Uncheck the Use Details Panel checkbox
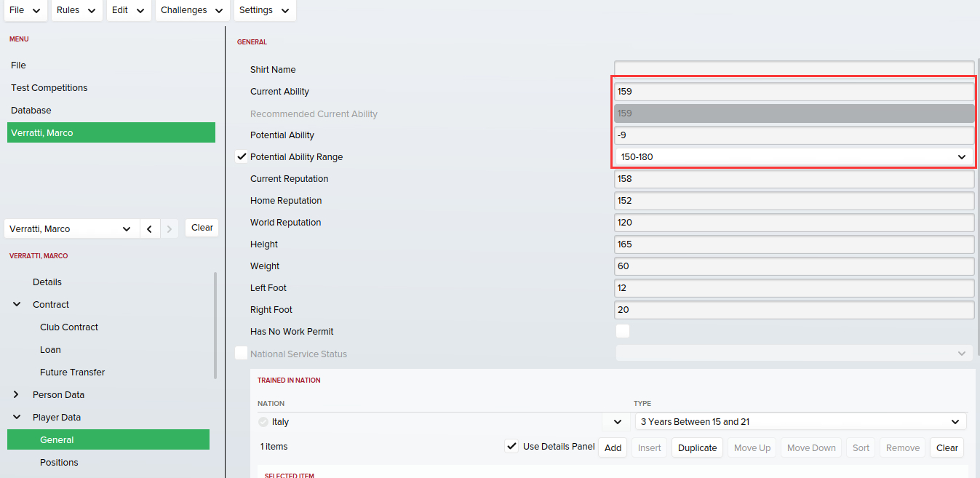This screenshot has height=478, width=980. [x=512, y=447]
